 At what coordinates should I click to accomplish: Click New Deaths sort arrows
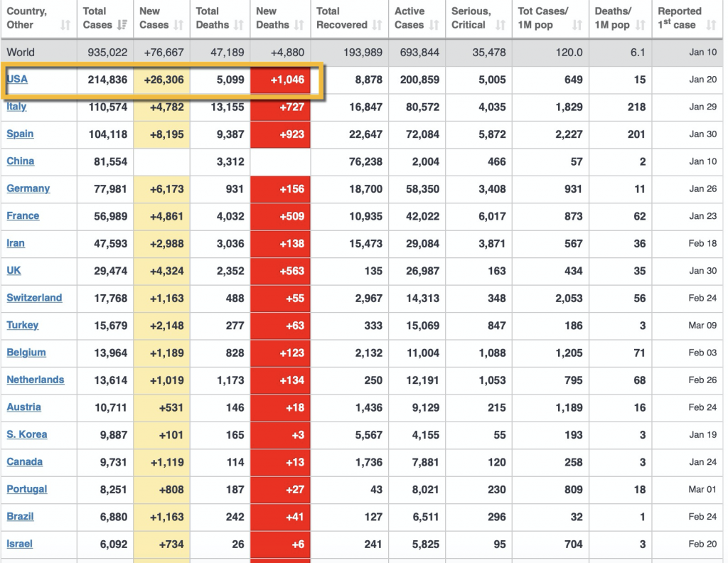pos(299,25)
